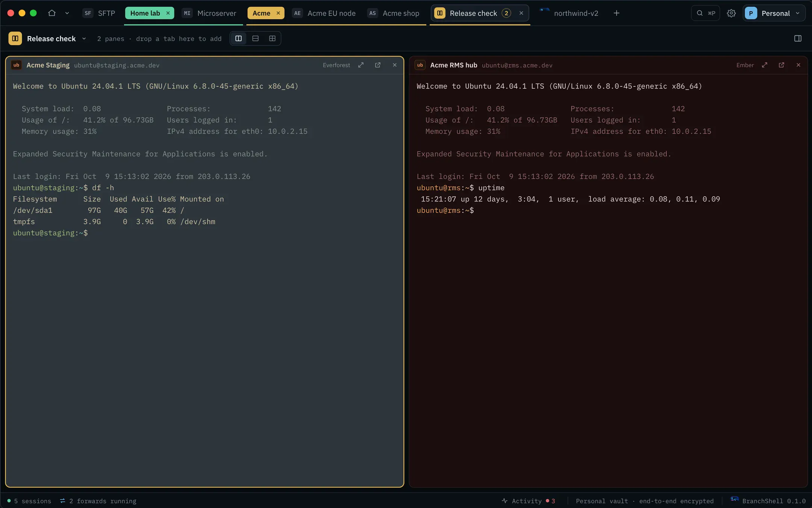The width and height of the screenshot is (812, 508).
Task: Close the Acme group tab
Action: point(278,13)
